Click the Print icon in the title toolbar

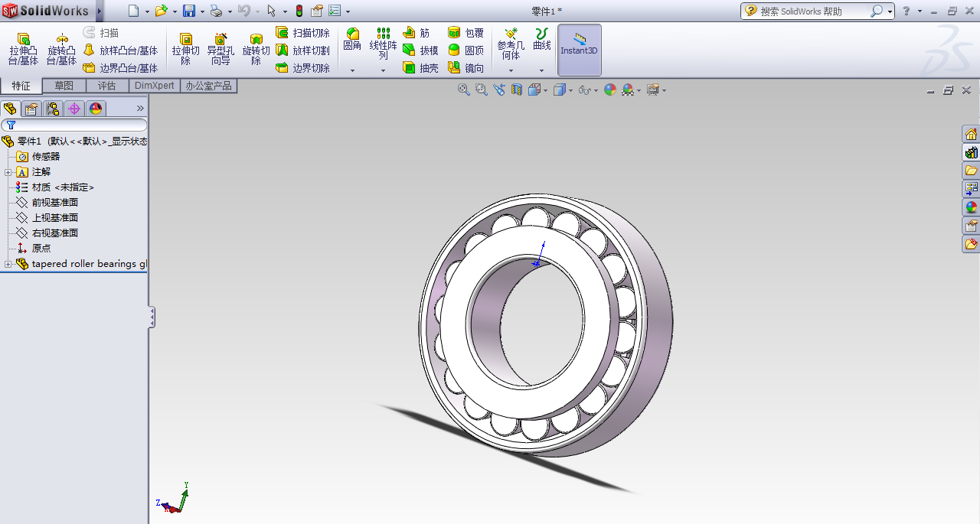pyautogui.click(x=216, y=11)
